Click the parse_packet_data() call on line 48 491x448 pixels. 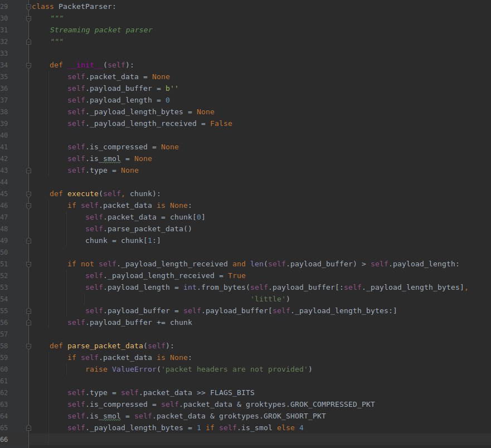(x=149, y=229)
